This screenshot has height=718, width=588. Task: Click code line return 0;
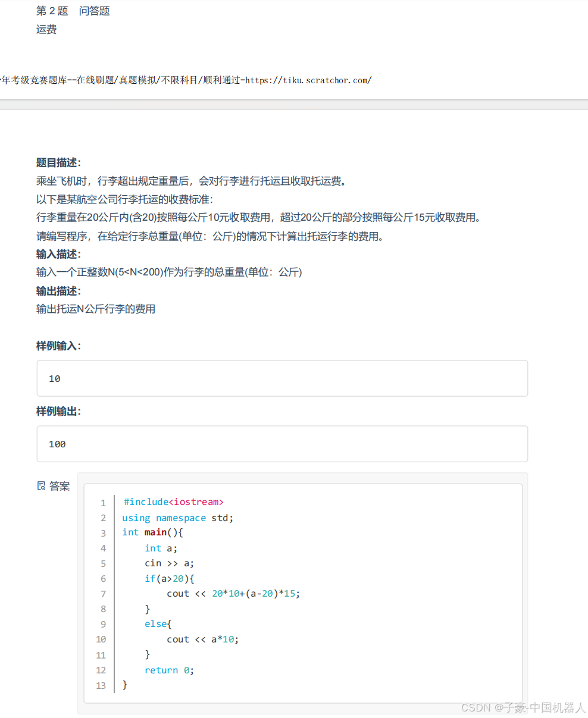(x=170, y=670)
